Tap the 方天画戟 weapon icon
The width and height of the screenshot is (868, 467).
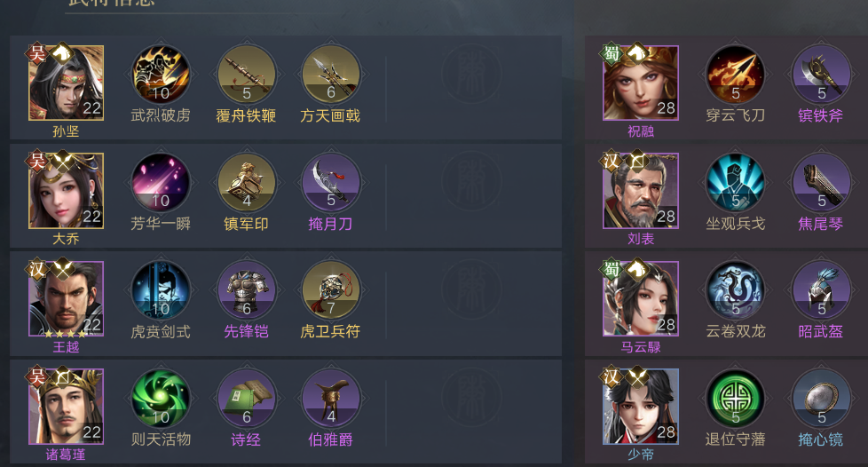(x=331, y=75)
